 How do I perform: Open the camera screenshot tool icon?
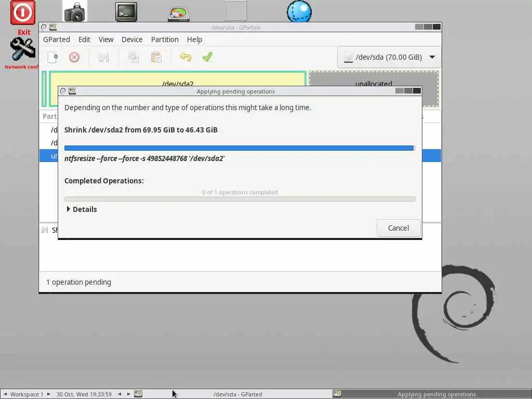[x=75, y=12]
